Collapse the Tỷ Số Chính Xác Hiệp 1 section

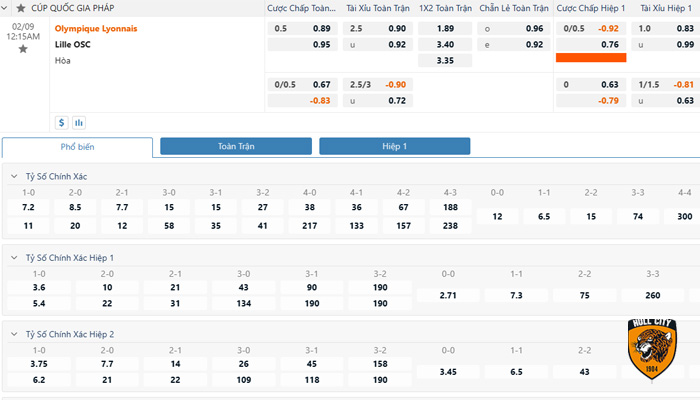(14, 258)
